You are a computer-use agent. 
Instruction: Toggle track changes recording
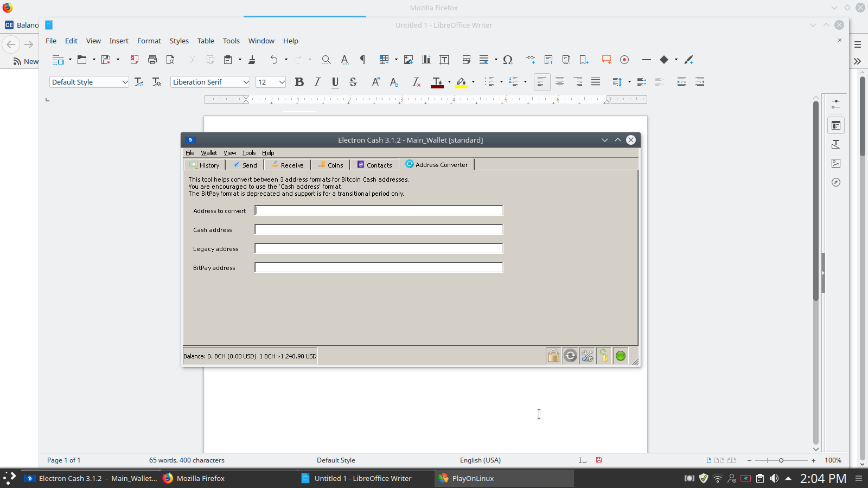pyautogui.click(x=624, y=60)
